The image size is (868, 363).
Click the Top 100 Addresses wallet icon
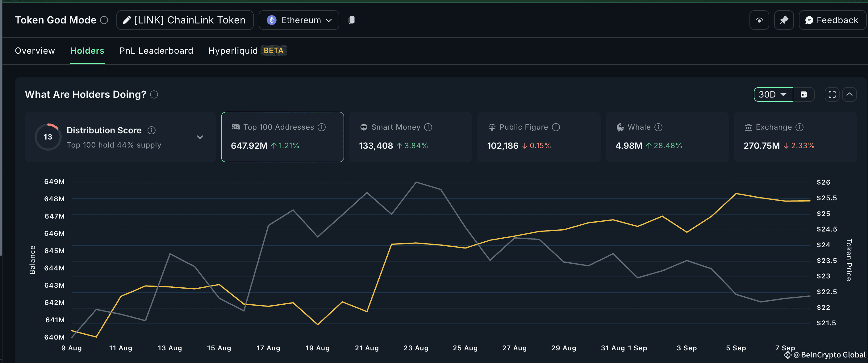(x=236, y=127)
